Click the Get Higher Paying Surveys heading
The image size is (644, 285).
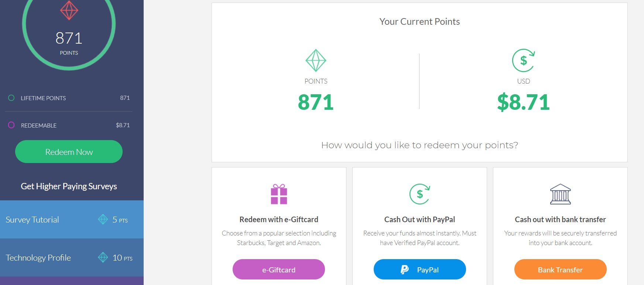point(69,186)
